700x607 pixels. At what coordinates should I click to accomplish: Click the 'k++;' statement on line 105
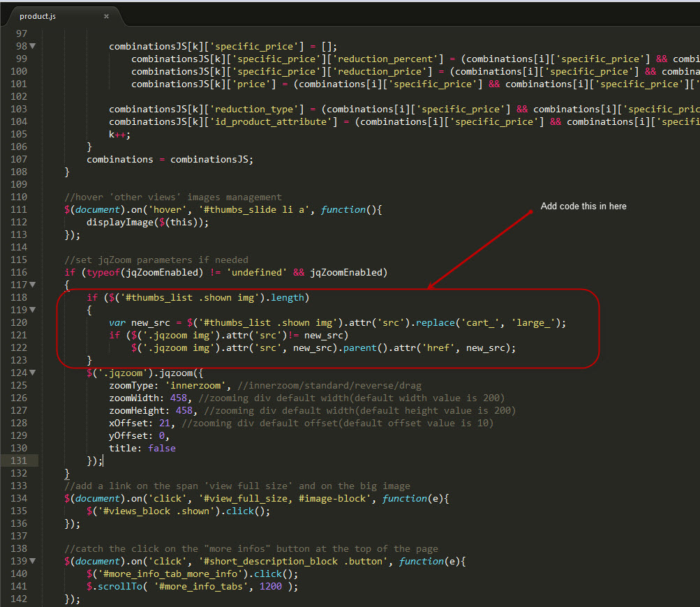tap(119, 134)
